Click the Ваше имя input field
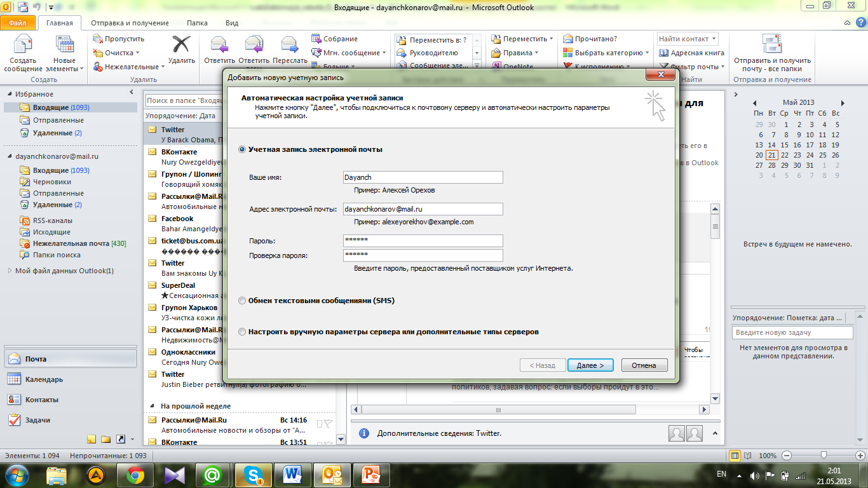This screenshot has width=868, height=488. (423, 177)
